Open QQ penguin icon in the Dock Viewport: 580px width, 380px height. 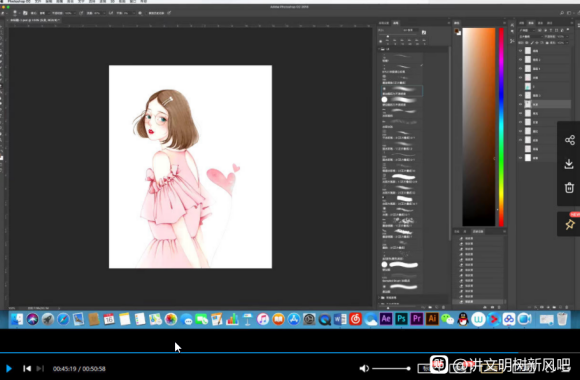pos(463,319)
